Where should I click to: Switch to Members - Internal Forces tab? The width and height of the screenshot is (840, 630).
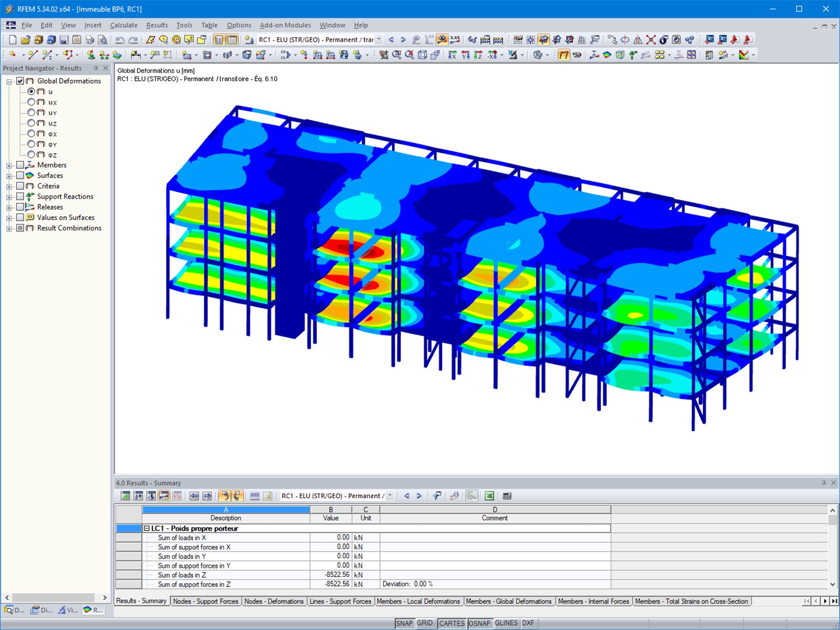pyautogui.click(x=593, y=601)
